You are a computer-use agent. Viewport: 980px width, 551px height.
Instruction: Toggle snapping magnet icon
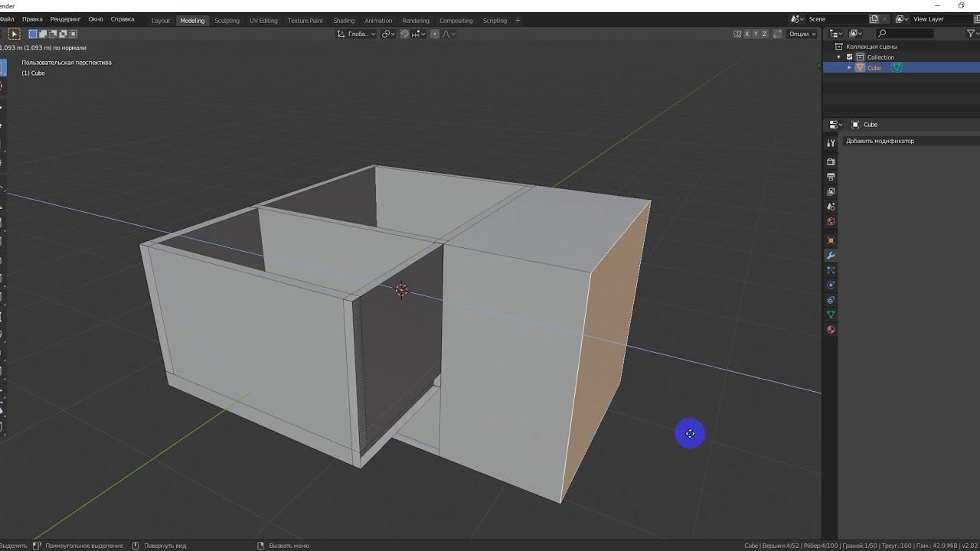tap(404, 34)
